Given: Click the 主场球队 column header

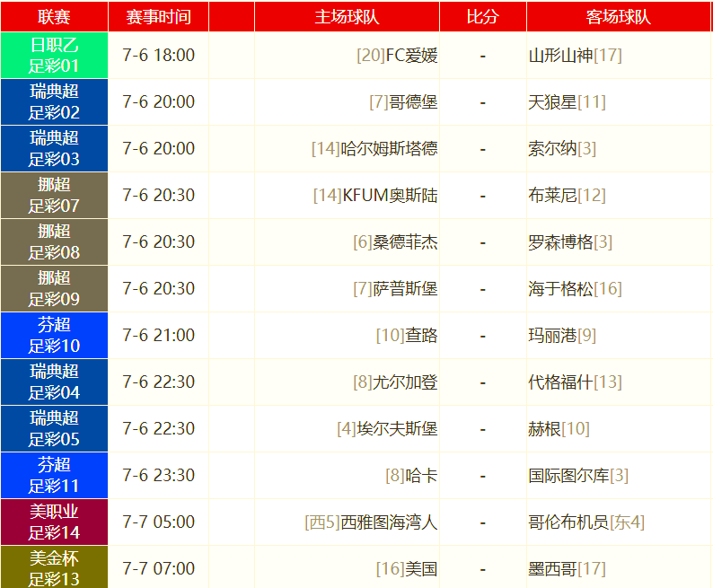Looking at the screenshot, I should coord(347,17).
